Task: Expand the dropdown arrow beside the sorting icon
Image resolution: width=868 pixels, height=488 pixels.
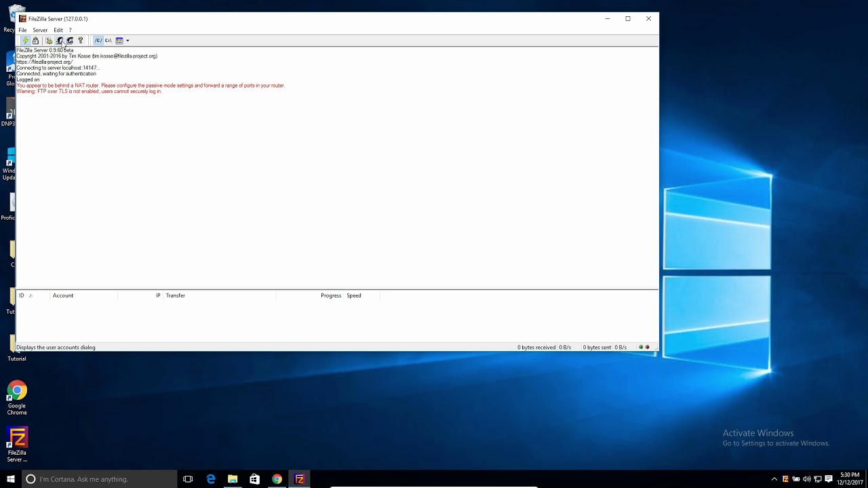Action: click(127, 41)
